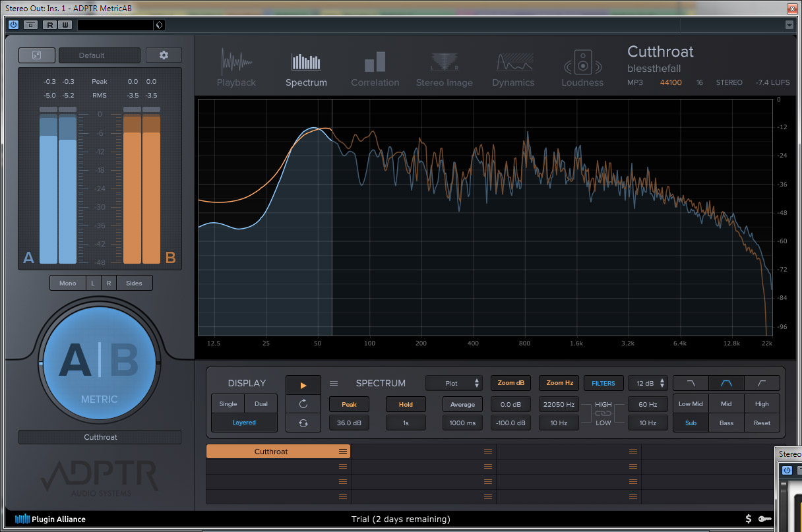Switch to the Stereo Image tab
The height and width of the screenshot is (532, 802).
click(444, 69)
